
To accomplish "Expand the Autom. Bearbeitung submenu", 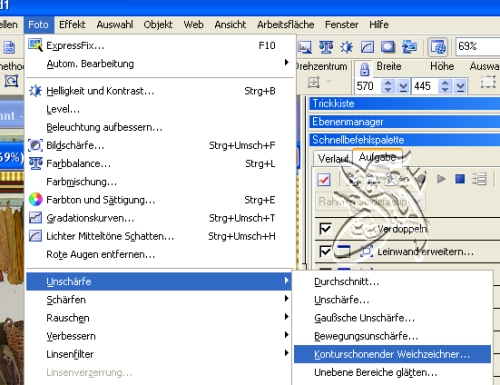I will tap(160, 63).
